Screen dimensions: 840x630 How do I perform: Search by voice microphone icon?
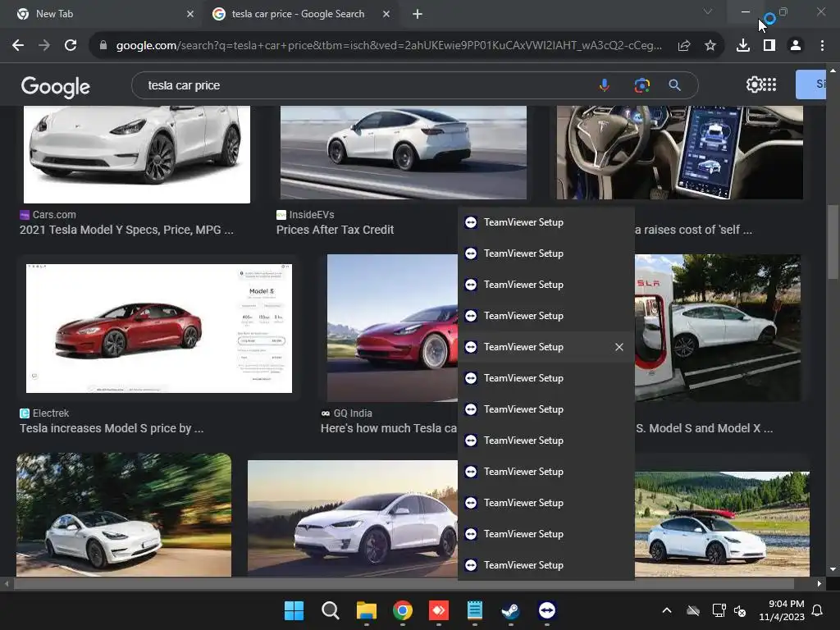coord(605,85)
